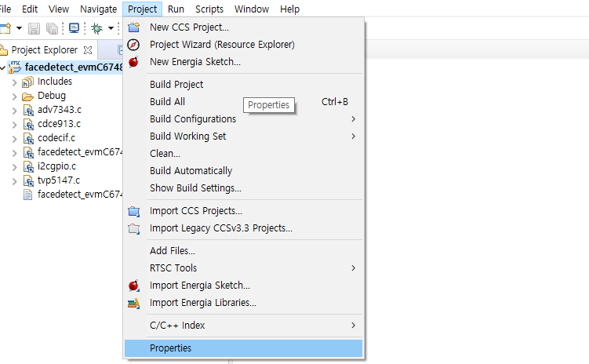The image size is (589, 364).
Task: Expand the codecif.c node
Action: tap(14, 139)
